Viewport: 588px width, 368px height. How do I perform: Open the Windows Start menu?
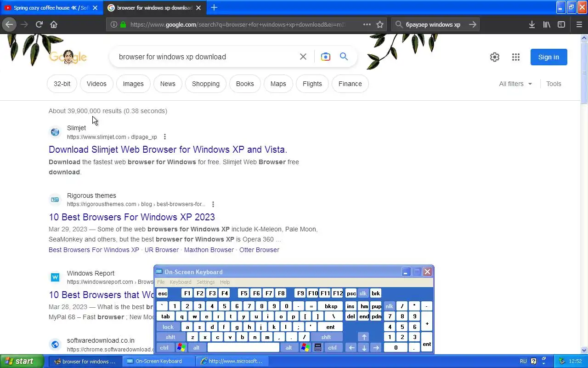click(22, 361)
